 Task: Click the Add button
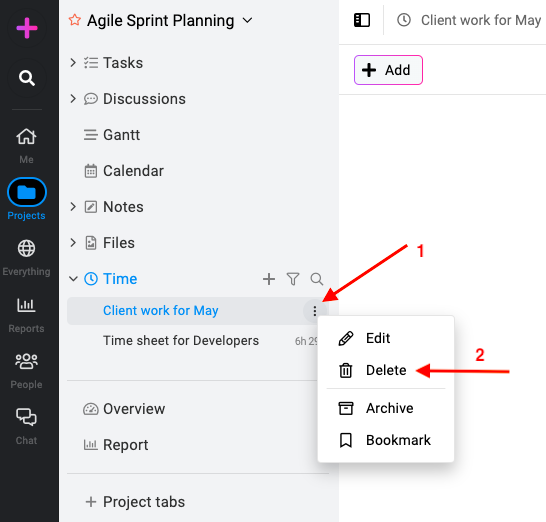388,70
